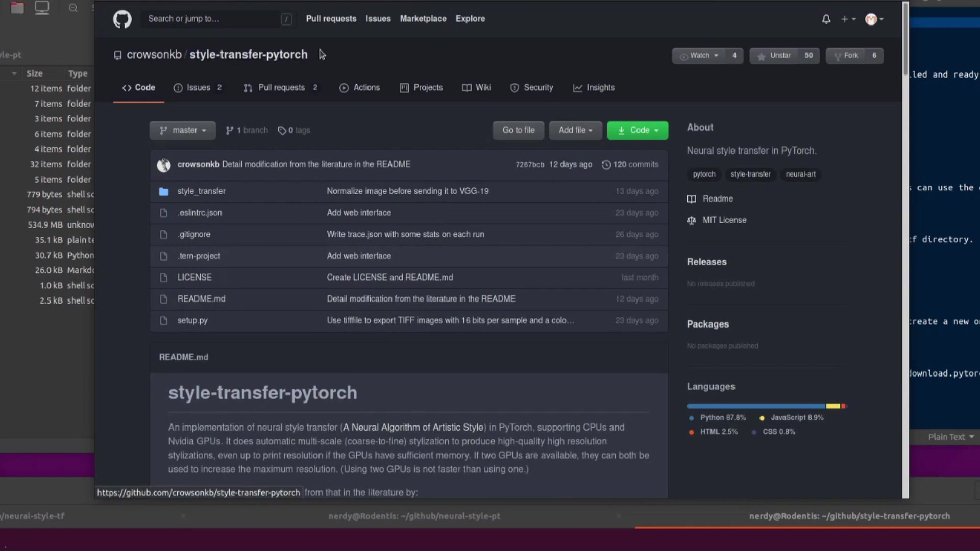The image size is (980, 551).
Task: Open the Readme link with book icon
Action: pos(710,199)
